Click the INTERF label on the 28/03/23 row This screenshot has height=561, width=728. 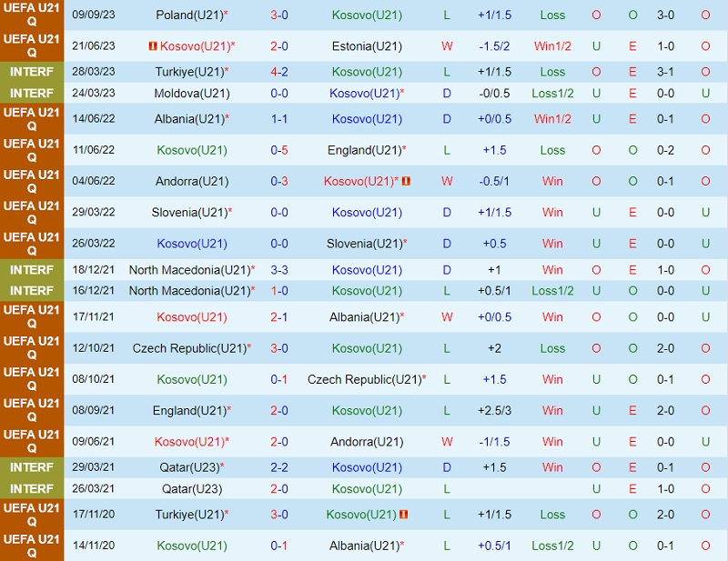coord(32,72)
